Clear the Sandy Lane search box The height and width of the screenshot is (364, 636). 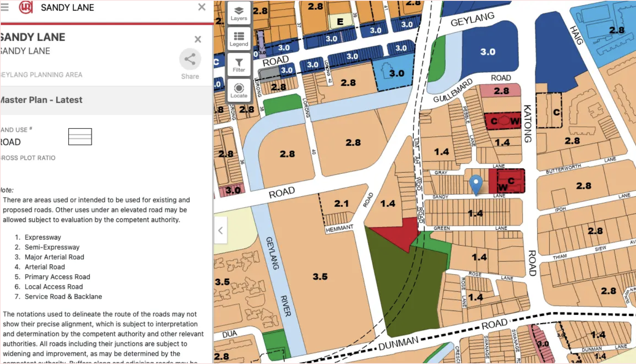[202, 7]
